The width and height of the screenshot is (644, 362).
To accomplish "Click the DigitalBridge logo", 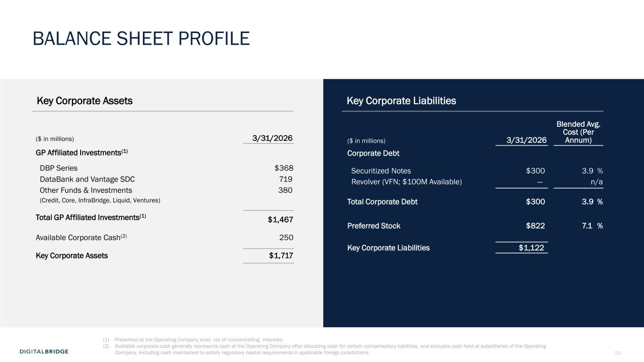I will click(x=44, y=352).
